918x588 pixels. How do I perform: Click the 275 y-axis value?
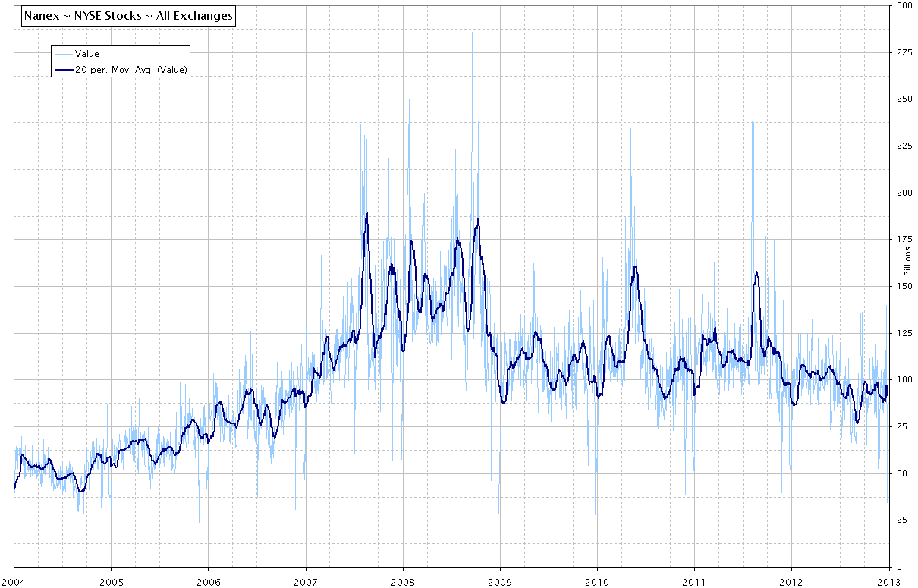[x=904, y=52]
